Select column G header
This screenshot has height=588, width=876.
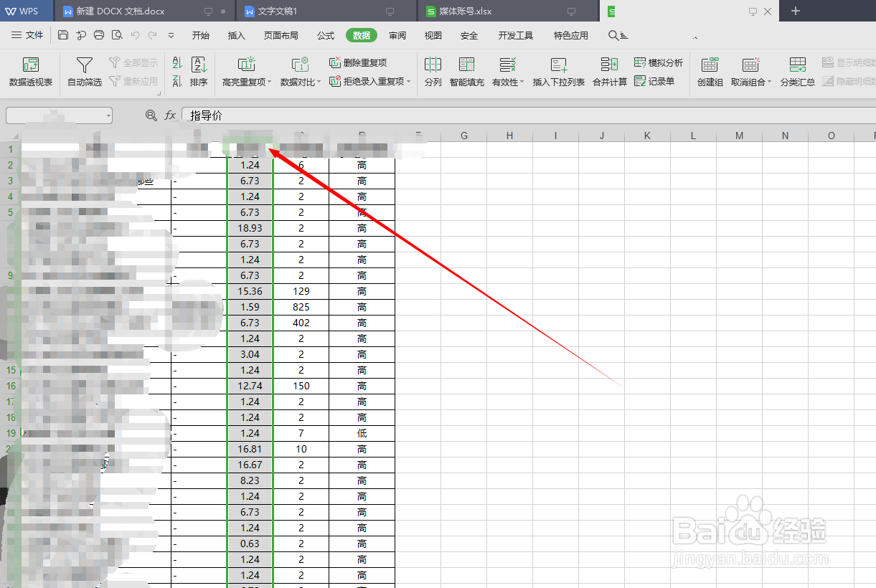pyautogui.click(x=463, y=136)
